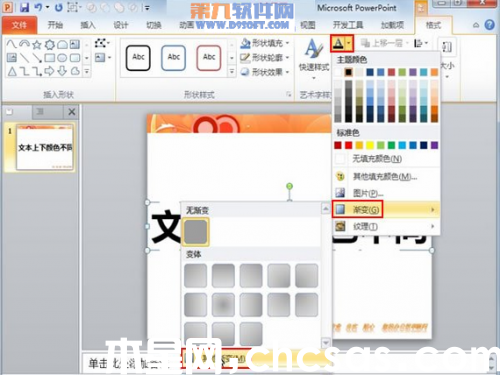The image size is (500, 375).
Task: Open the Help question mark icon
Action: 489,25
